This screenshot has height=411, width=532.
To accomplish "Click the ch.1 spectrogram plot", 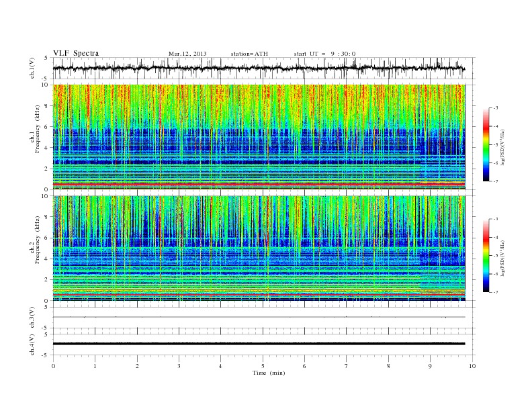I will tap(259, 137).
